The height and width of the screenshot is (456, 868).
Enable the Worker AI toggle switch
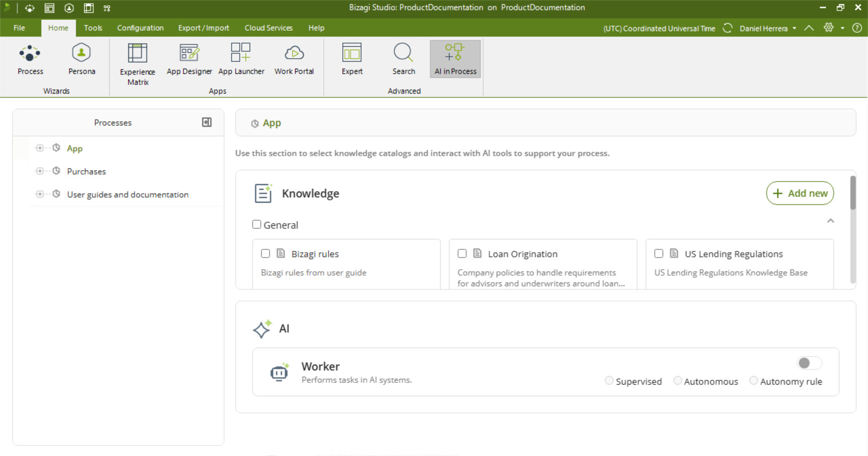pyautogui.click(x=809, y=363)
